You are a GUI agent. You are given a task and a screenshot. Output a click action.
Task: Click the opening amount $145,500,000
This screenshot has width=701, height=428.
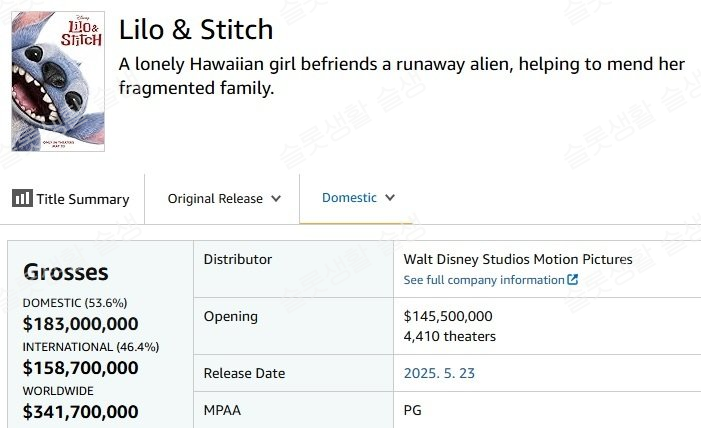point(448,316)
